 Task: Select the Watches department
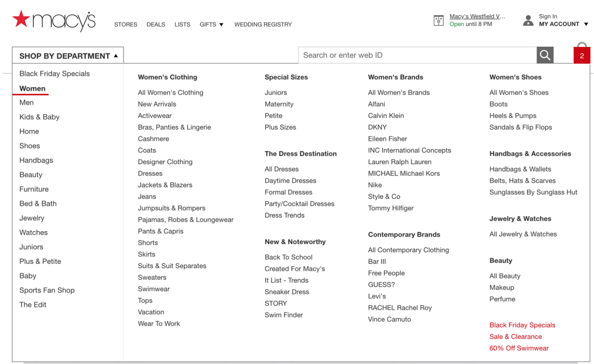tap(33, 233)
